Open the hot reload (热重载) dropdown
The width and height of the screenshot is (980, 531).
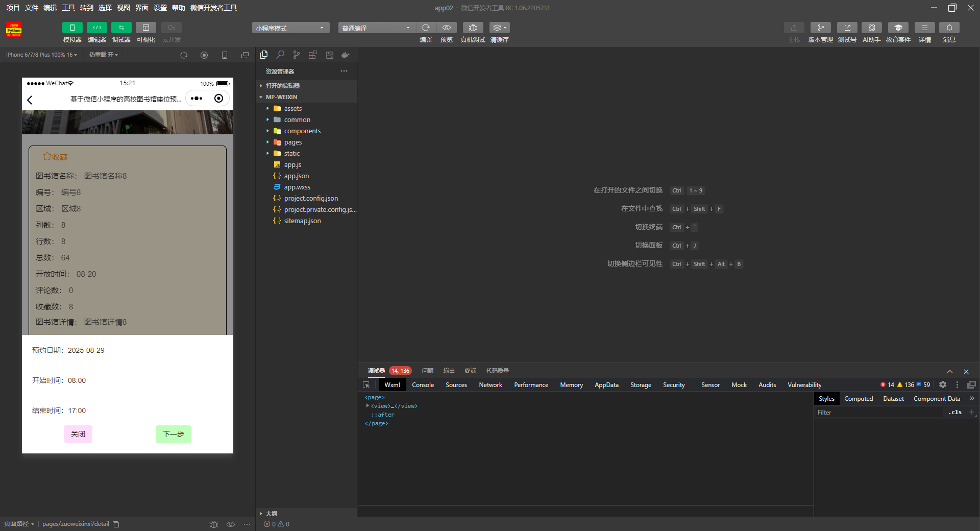click(104, 55)
